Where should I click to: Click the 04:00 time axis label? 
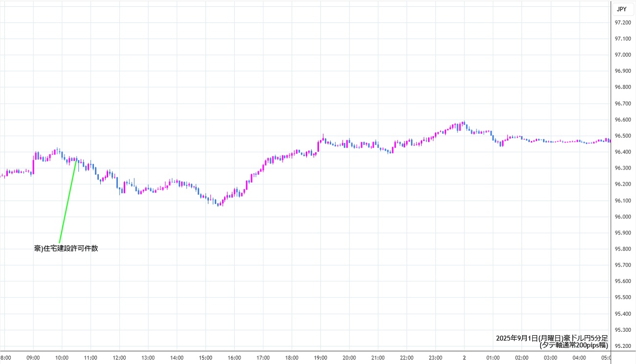pos(580,358)
